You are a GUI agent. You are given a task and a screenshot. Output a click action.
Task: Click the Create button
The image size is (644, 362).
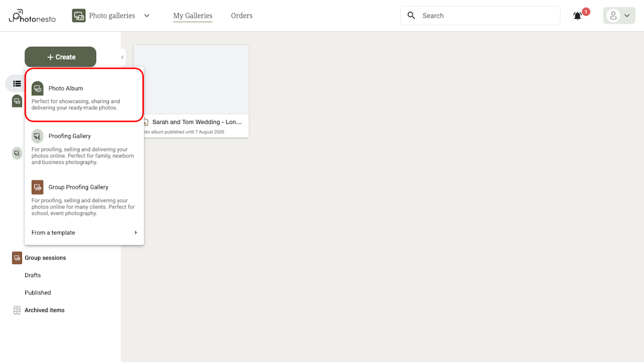(61, 57)
